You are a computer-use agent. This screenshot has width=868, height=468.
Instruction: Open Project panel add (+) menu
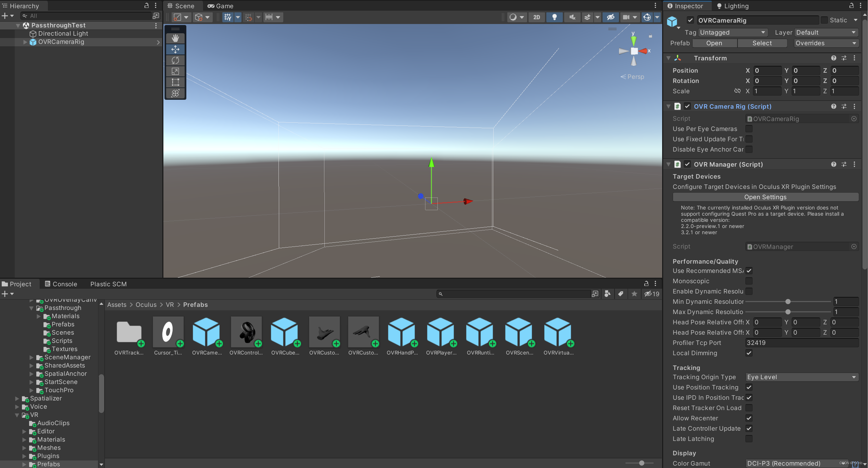(8, 294)
